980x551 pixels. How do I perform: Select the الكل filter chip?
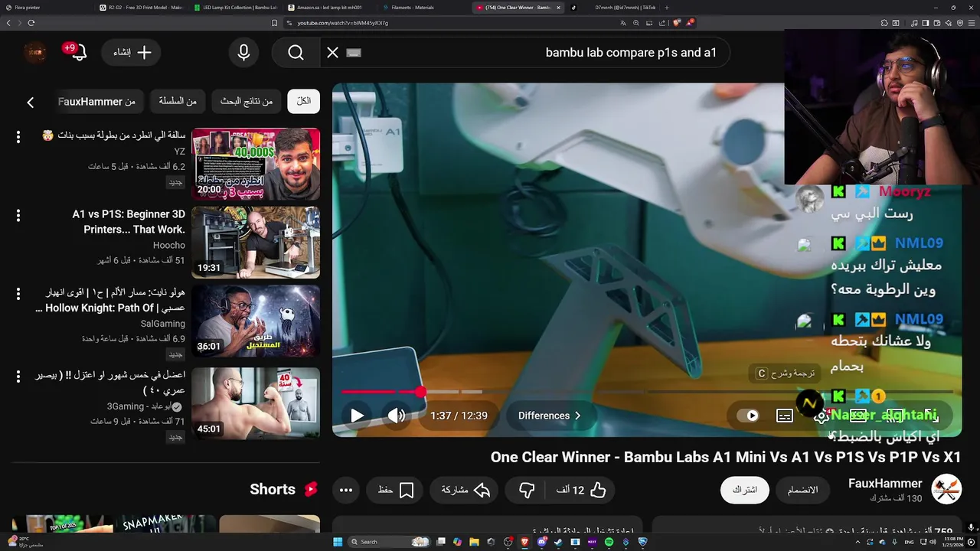pyautogui.click(x=304, y=101)
